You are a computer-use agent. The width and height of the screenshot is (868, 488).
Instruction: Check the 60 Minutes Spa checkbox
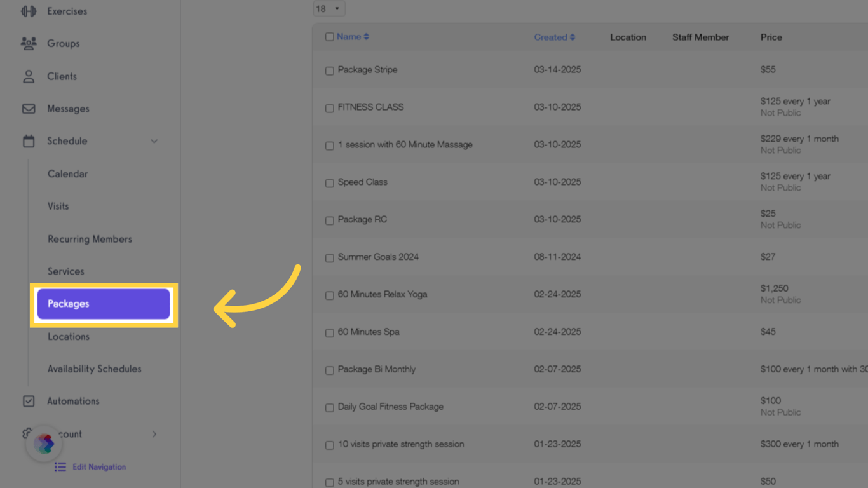(x=329, y=333)
